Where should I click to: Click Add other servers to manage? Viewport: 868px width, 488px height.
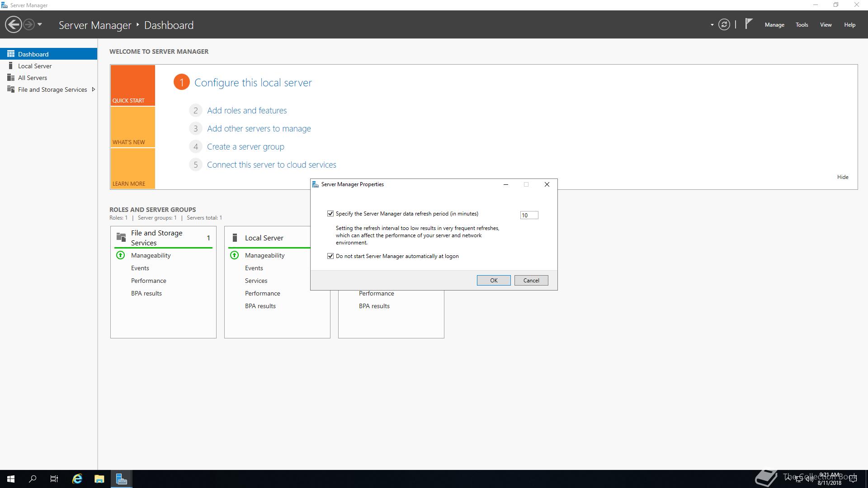click(259, 128)
